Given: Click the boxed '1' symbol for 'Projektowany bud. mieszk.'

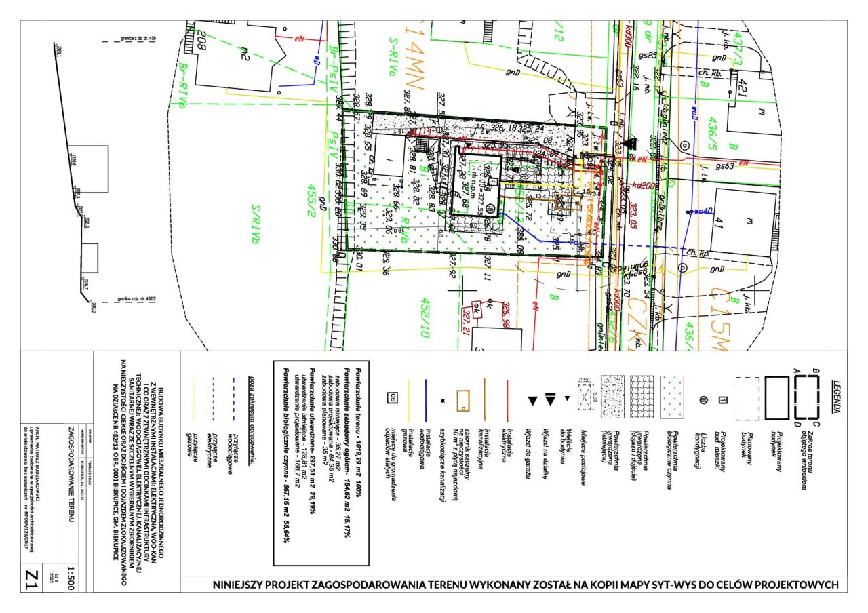Looking at the screenshot, I should [723, 399].
